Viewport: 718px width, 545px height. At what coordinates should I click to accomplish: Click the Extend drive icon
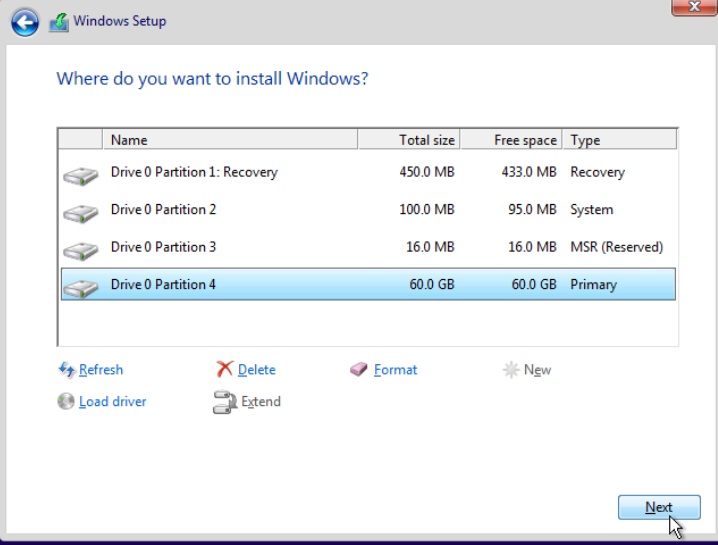[x=224, y=402]
